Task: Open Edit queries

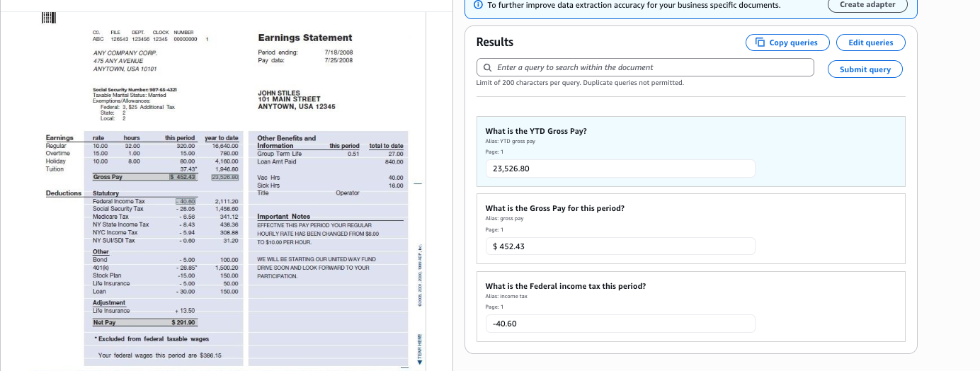Action: pyautogui.click(x=870, y=42)
